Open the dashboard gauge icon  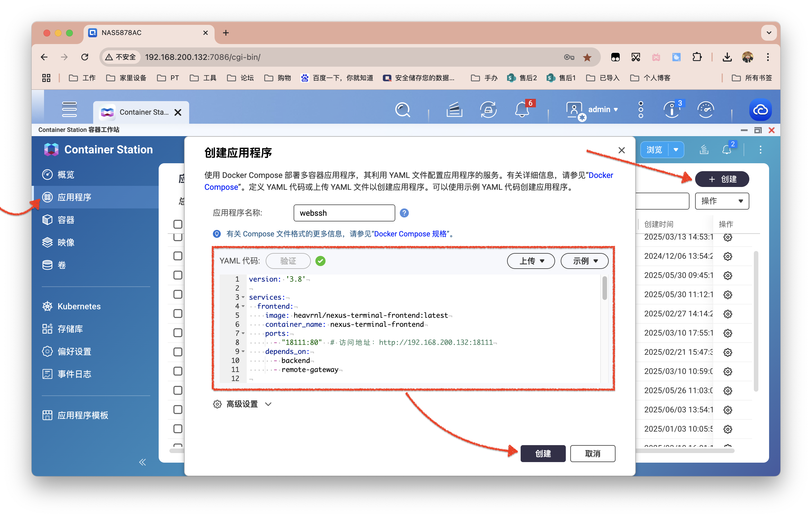coord(706,110)
